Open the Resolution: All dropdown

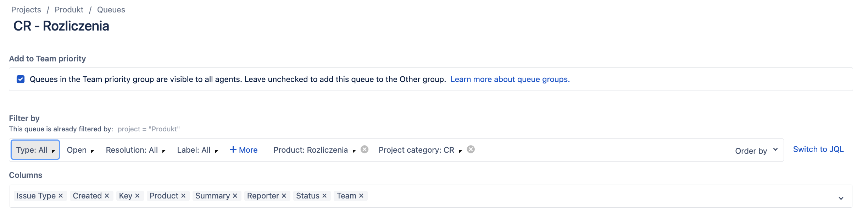point(135,150)
